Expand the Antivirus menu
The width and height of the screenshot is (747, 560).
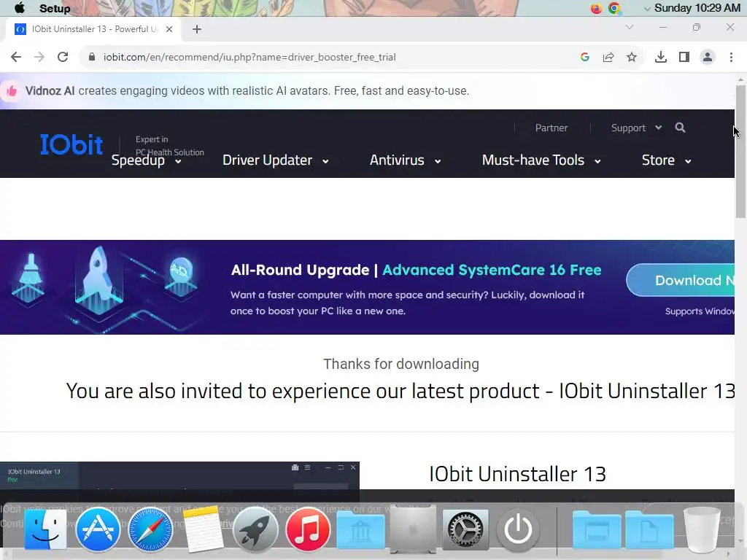click(x=405, y=160)
